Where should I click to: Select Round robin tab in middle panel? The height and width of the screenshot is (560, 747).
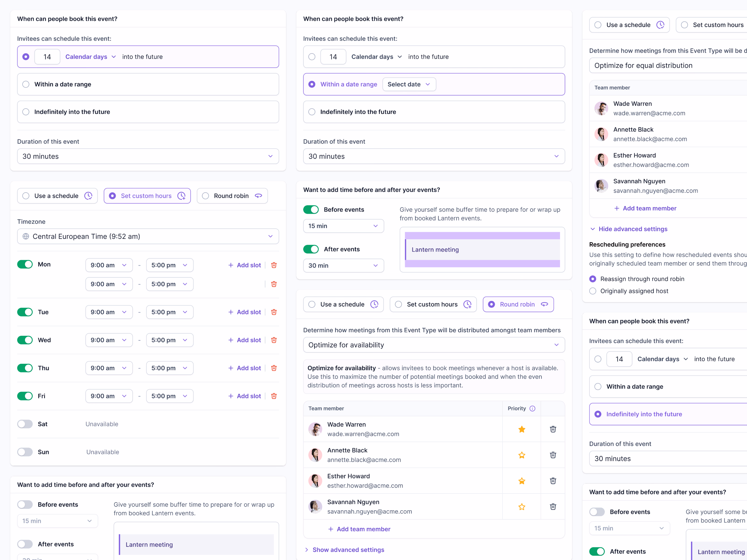pyautogui.click(x=518, y=304)
